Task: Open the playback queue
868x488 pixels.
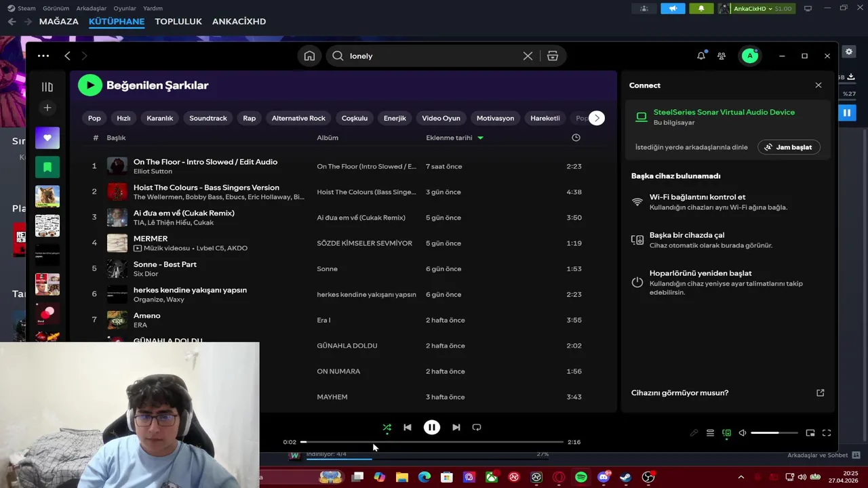Action: tap(710, 433)
